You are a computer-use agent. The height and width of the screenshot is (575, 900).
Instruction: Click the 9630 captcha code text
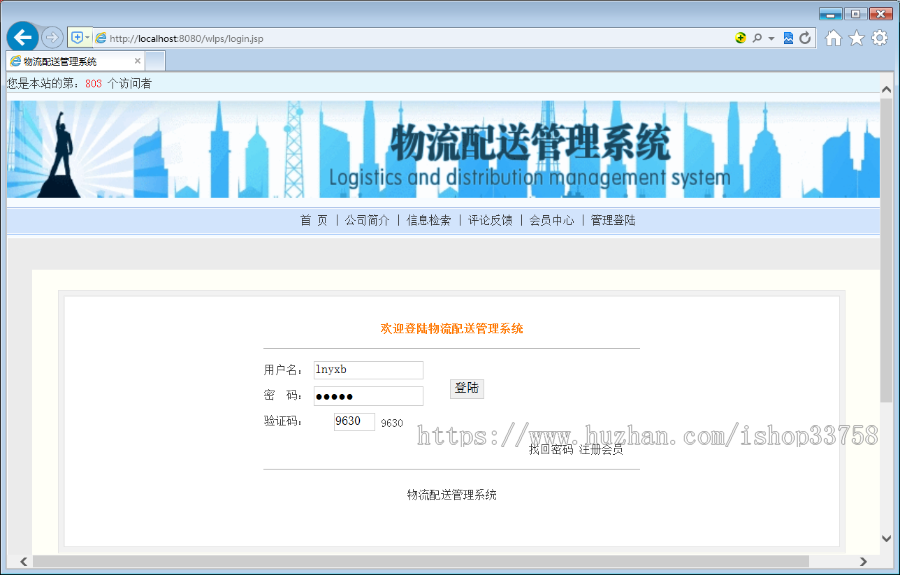pyautogui.click(x=392, y=423)
